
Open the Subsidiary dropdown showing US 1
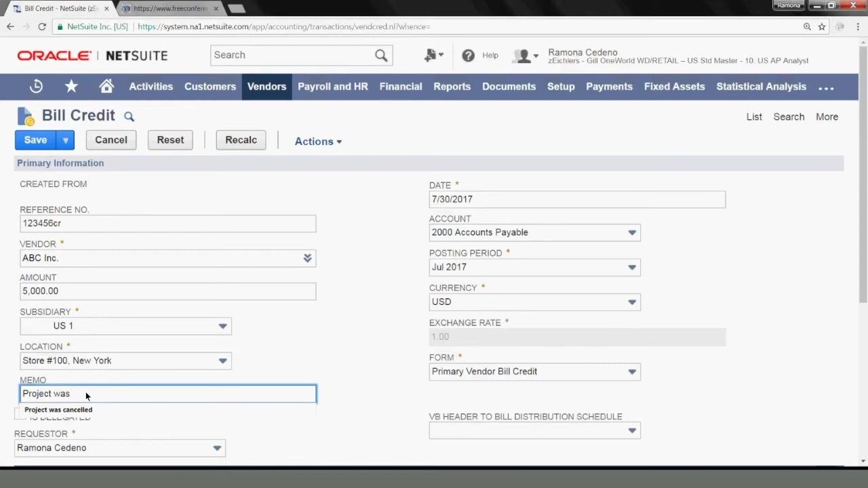click(x=125, y=326)
